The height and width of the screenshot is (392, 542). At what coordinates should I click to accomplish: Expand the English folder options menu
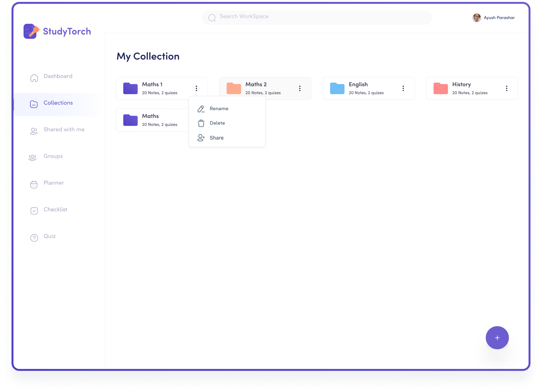[x=403, y=88]
